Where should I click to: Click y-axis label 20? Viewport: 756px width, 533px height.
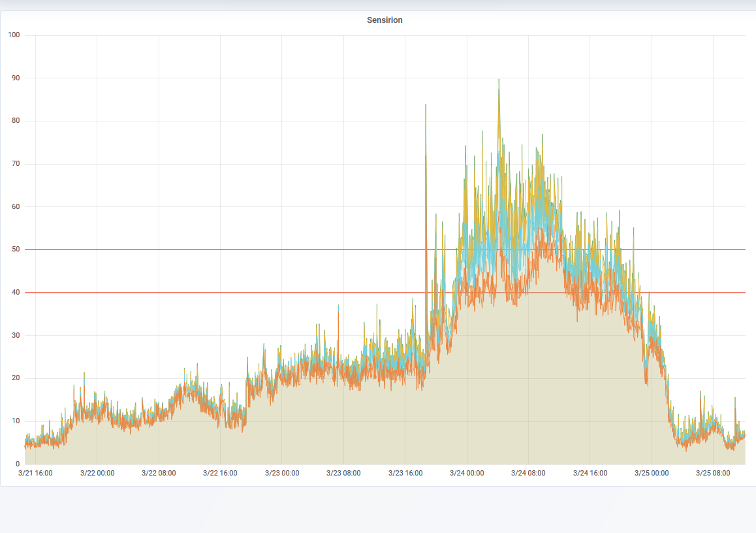click(16, 378)
